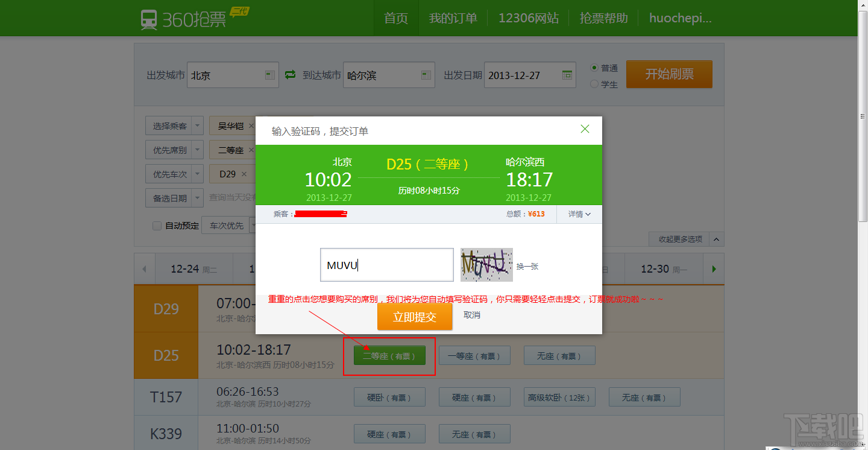This screenshot has width=868, height=450.
Task: Click inside the captcha input showing MUVU
Action: pyautogui.click(x=386, y=264)
